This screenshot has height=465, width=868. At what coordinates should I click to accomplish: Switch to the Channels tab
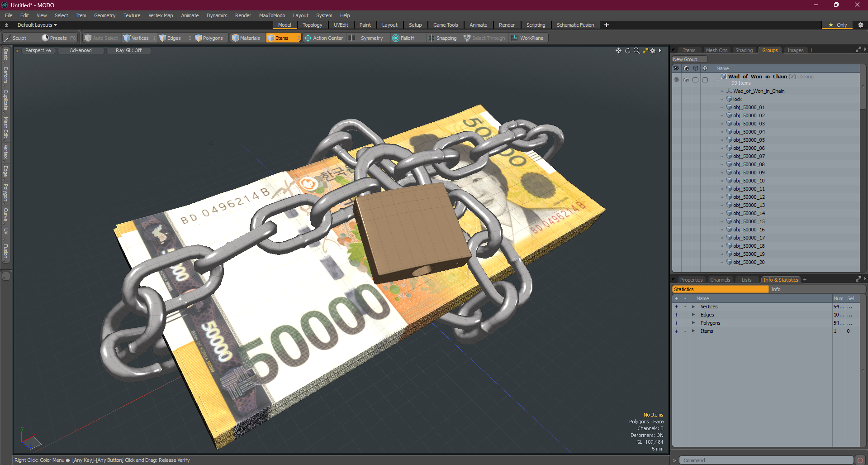(x=720, y=280)
